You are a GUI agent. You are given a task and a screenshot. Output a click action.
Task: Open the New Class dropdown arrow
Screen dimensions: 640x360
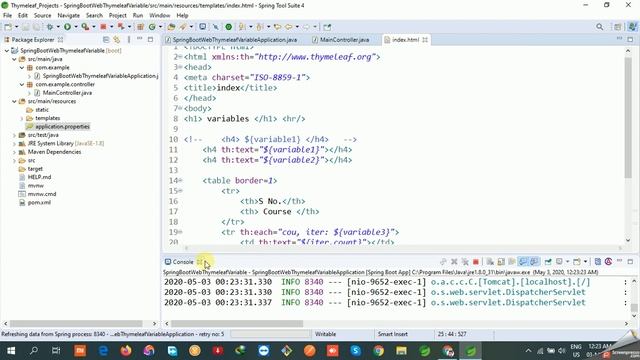coord(160,27)
